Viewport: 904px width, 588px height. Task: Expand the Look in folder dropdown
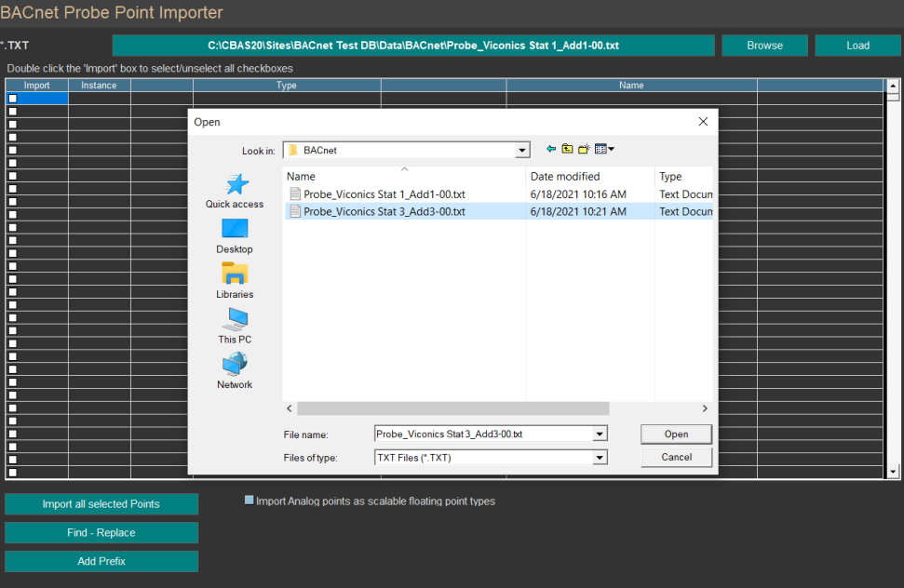click(x=522, y=150)
